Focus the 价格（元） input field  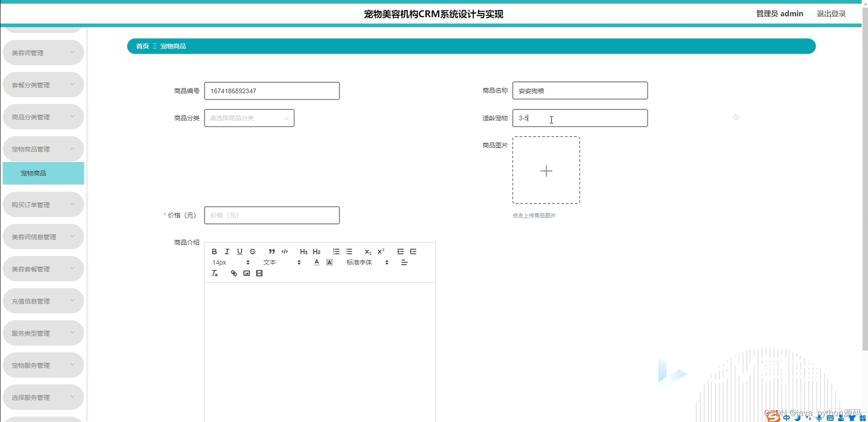(x=272, y=215)
